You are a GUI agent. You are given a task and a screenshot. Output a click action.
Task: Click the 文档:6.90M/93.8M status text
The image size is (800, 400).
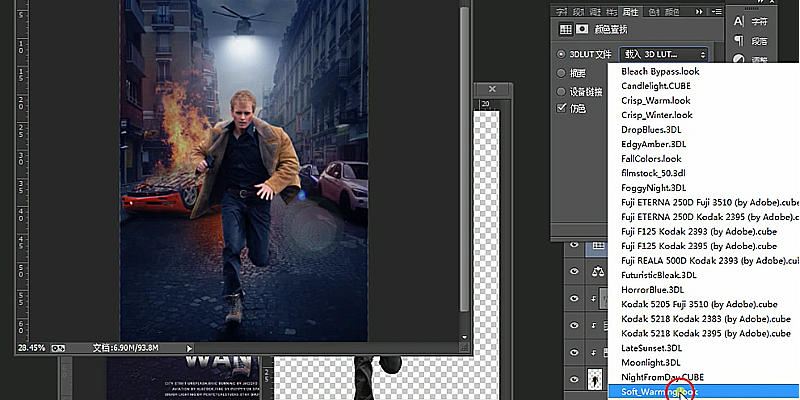126,348
